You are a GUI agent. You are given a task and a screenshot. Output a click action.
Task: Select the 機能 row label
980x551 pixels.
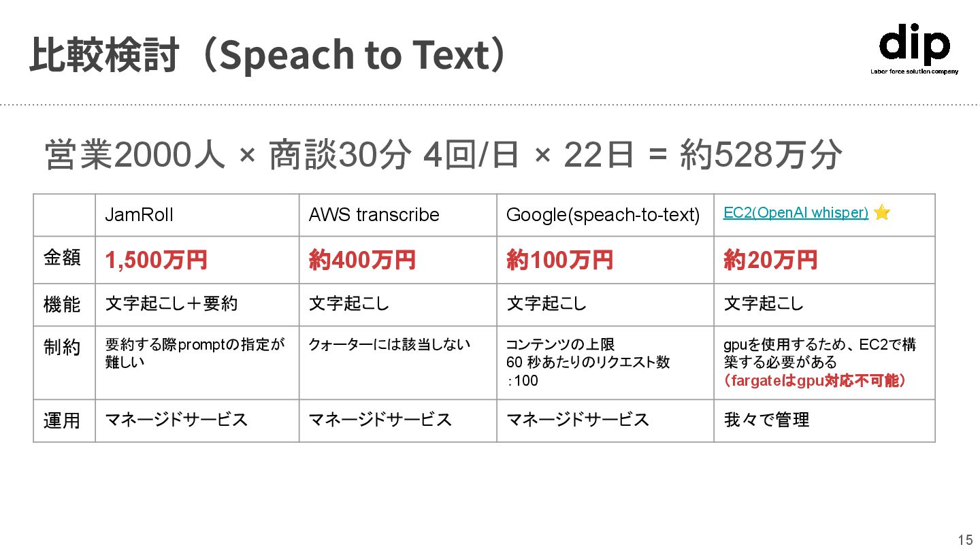pos(63,304)
